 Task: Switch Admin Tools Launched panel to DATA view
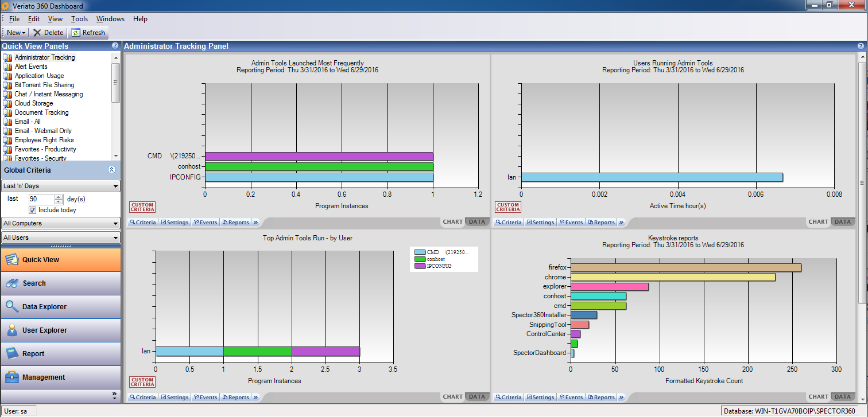(476, 222)
